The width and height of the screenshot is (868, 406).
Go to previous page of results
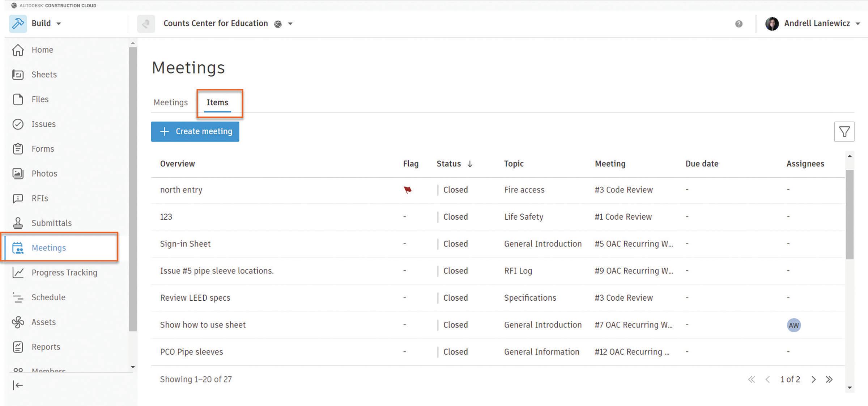pyautogui.click(x=767, y=380)
